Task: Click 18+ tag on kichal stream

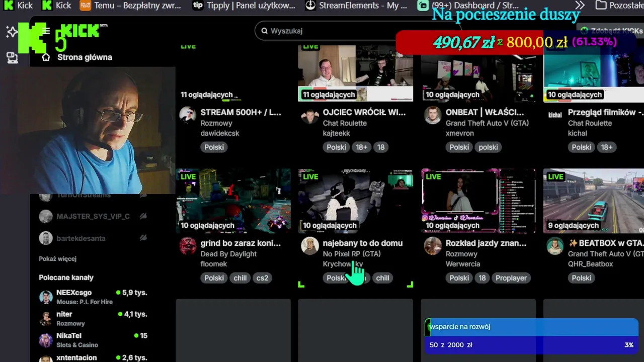Action: click(606, 147)
